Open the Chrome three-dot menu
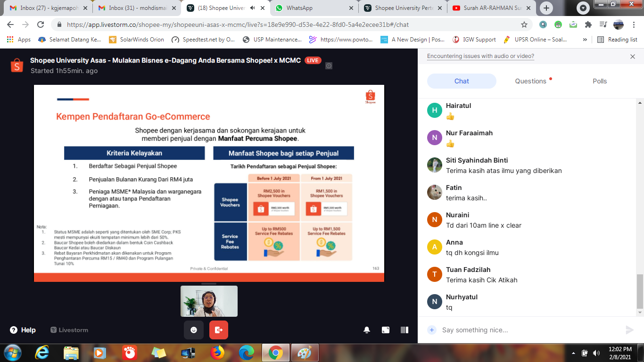644x362 pixels. pyautogui.click(x=634, y=25)
